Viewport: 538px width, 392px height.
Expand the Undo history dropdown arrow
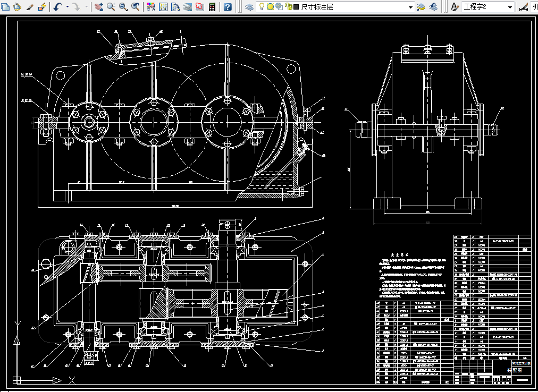click(66, 7)
